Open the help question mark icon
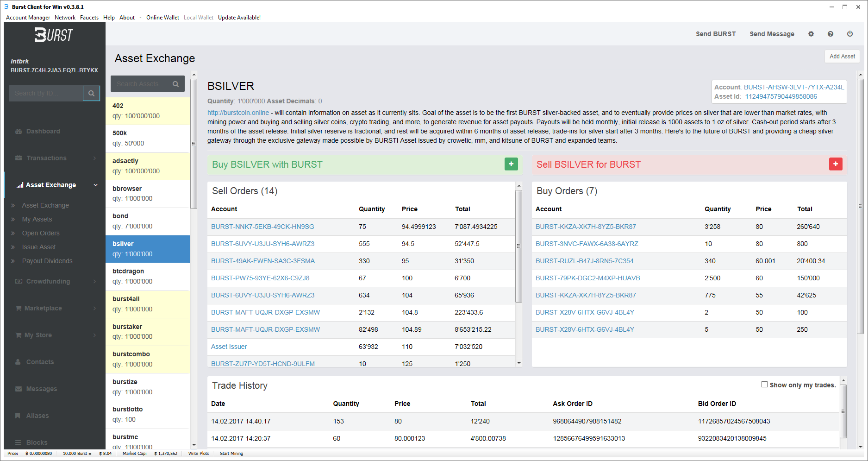This screenshot has height=461, width=868. tap(831, 34)
